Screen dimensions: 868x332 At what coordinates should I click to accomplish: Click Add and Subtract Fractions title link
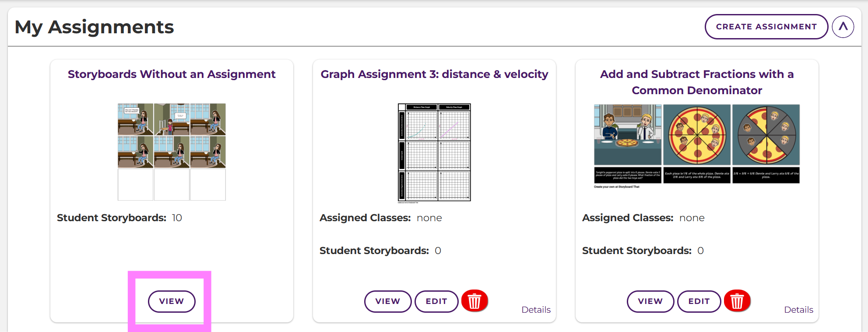click(x=697, y=82)
